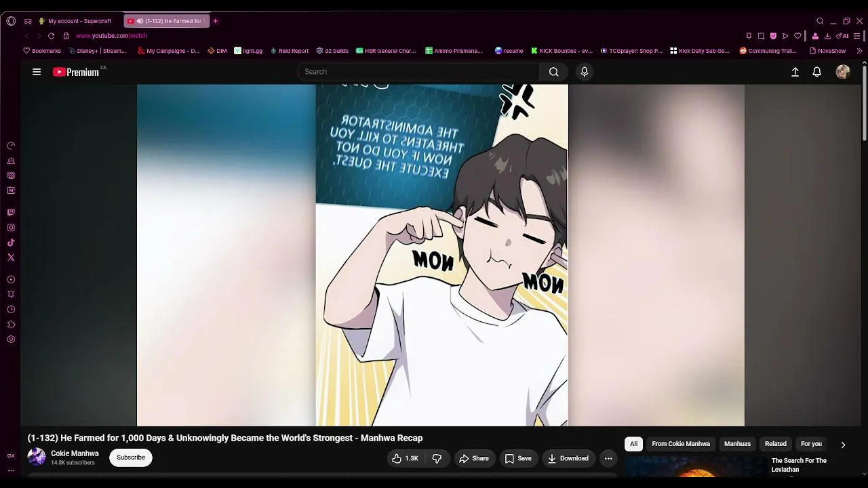This screenshot has width=868, height=488.
Task: Open the TCGplayer bookmark
Action: 631,51
